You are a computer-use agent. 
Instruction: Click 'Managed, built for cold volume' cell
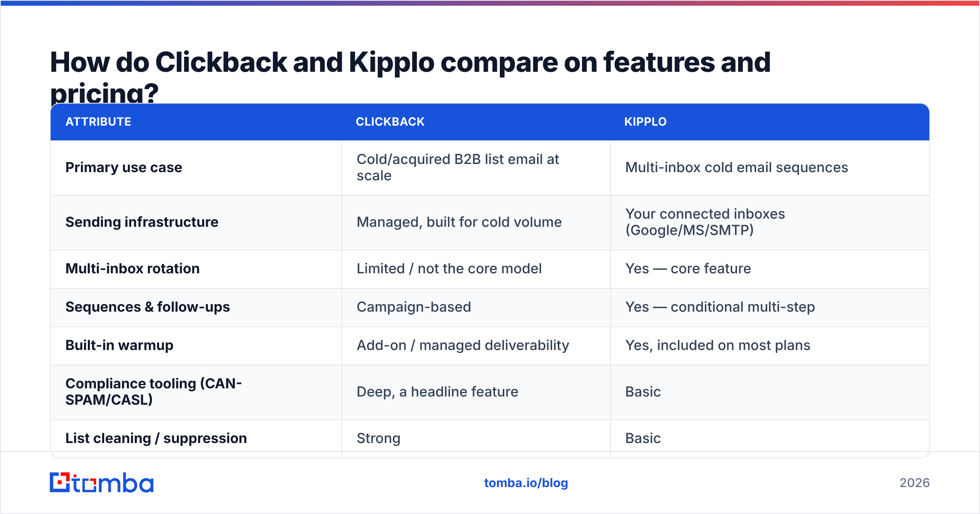click(x=459, y=222)
